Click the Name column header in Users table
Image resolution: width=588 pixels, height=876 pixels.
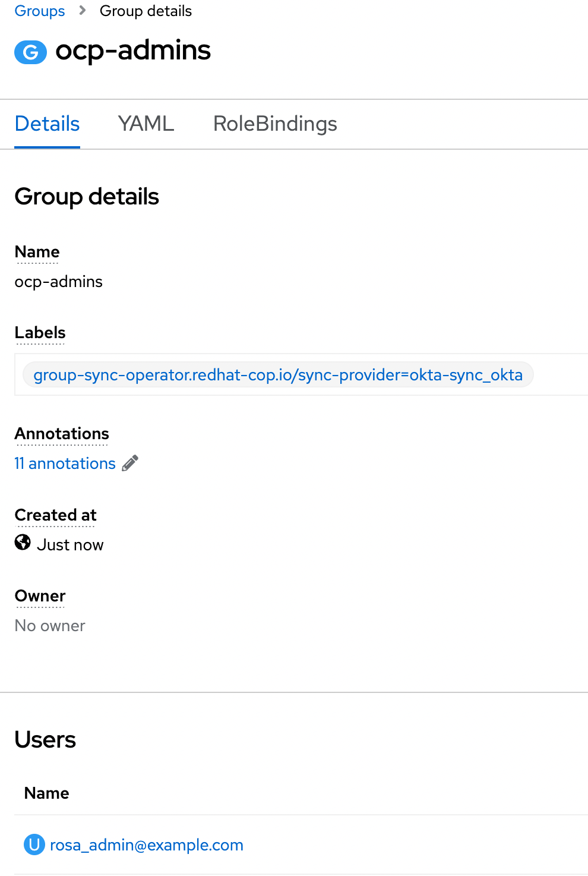click(46, 793)
